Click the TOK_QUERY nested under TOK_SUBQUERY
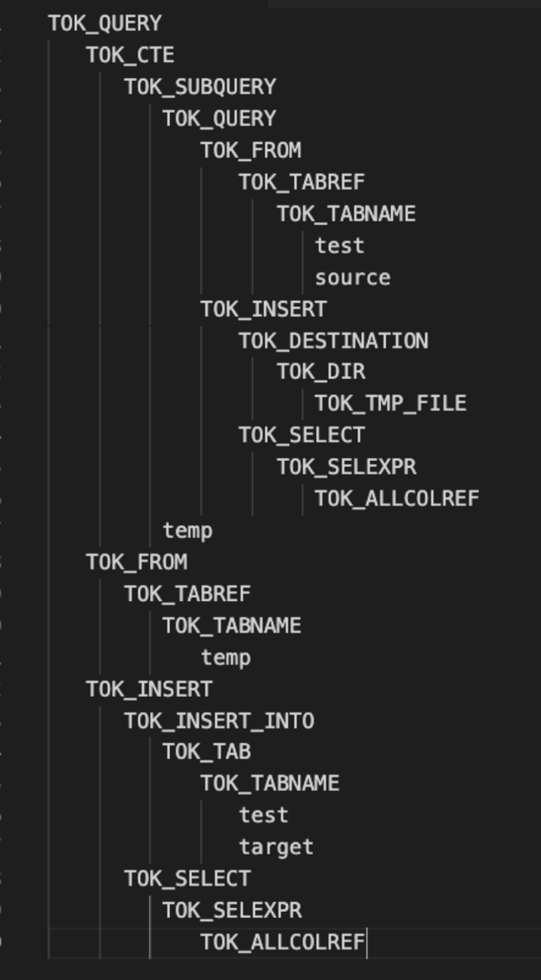The height and width of the screenshot is (980, 541). pyautogui.click(x=219, y=118)
